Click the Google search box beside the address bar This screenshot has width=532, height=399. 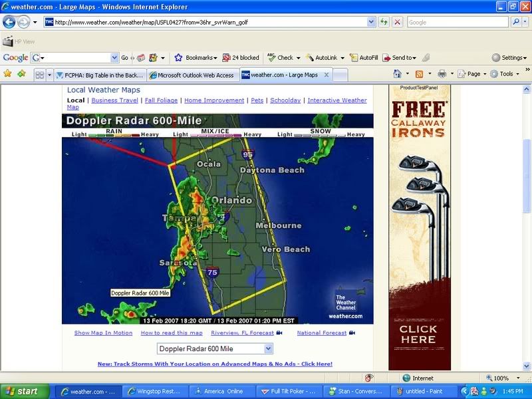[x=458, y=23]
